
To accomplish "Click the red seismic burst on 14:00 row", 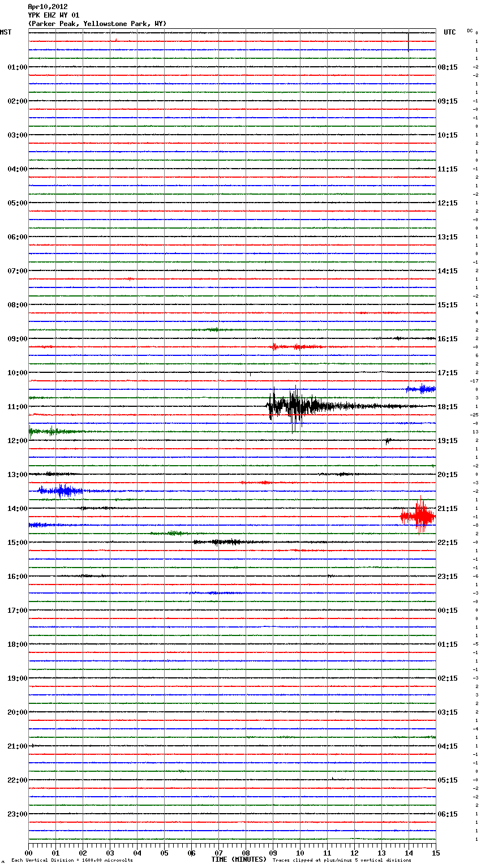I will click(x=419, y=516).
